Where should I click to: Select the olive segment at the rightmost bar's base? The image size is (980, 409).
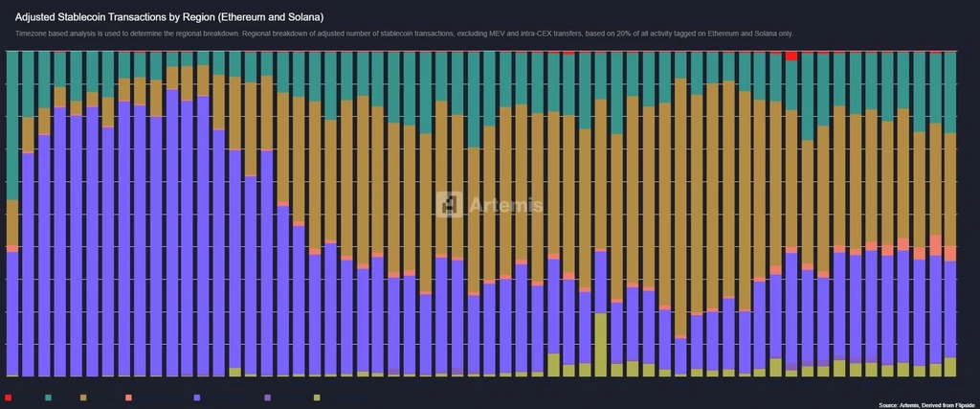tap(950, 367)
